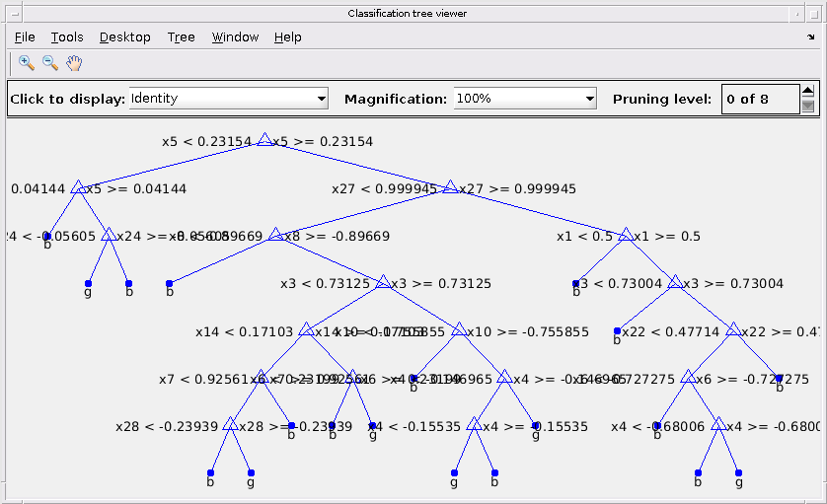Click the 'x5 >= 0.23154' label text

[323, 141]
